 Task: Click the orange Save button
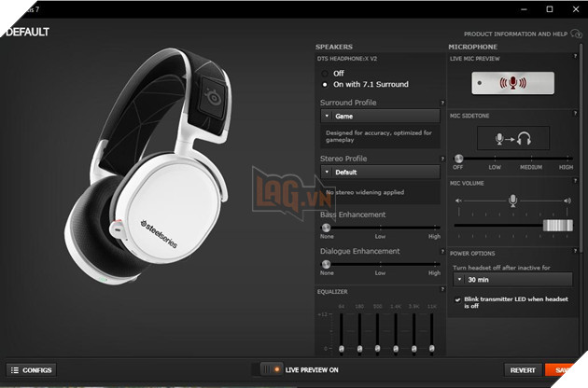pos(562,370)
